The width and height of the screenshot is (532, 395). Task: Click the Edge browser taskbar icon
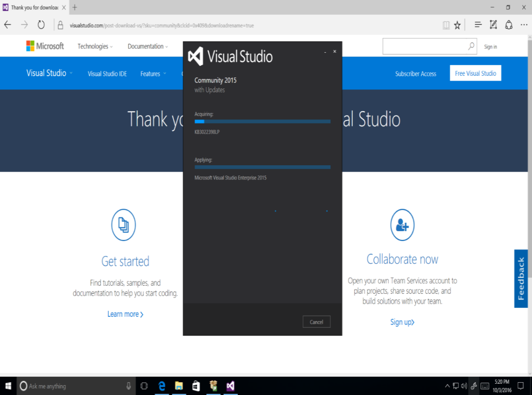(162, 386)
